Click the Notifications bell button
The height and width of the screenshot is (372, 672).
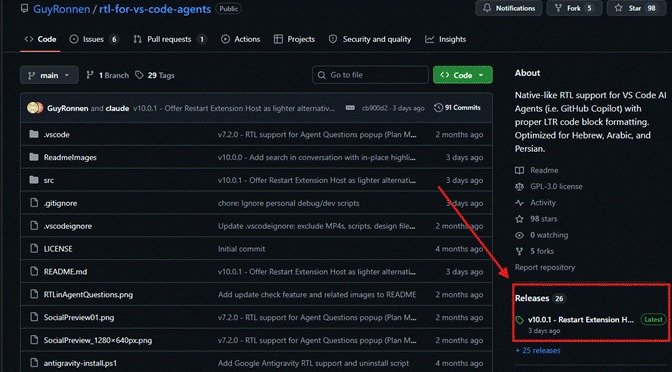(509, 8)
